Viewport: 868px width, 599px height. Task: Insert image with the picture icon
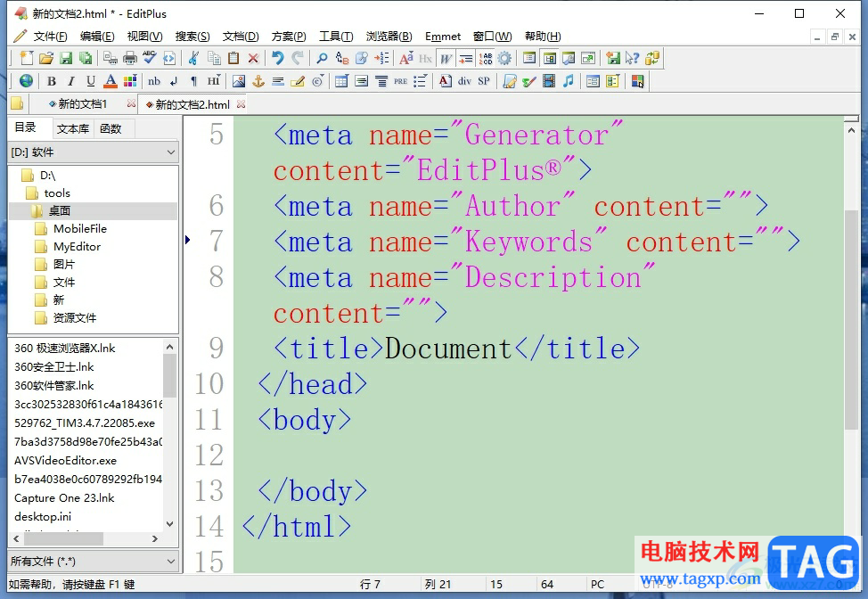click(x=239, y=81)
